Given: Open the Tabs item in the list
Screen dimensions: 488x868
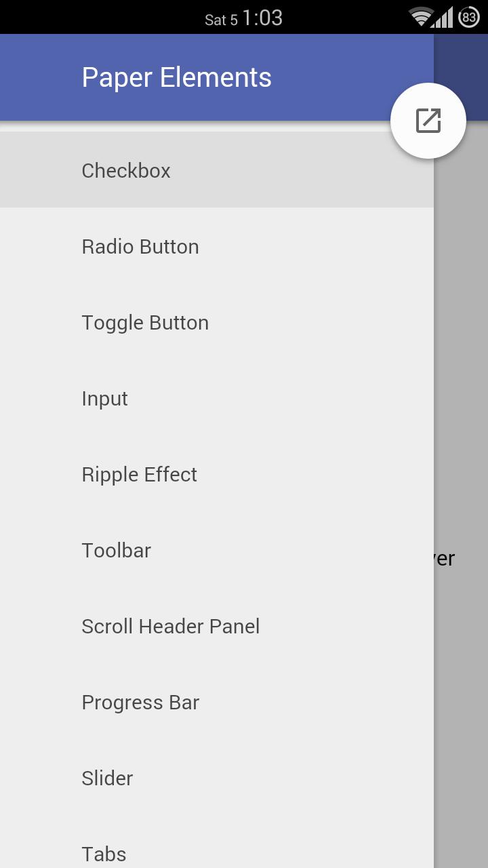Looking at the screenshot, I should (104, 853).
